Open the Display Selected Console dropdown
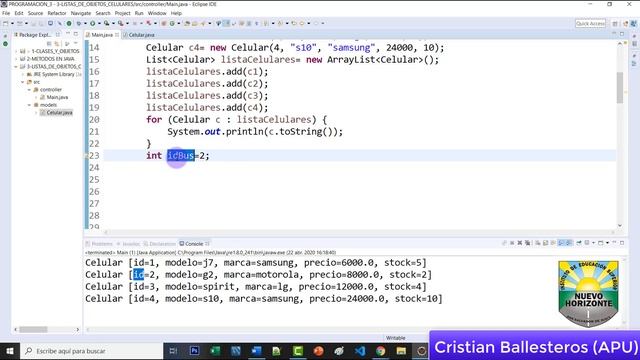Image resolution: width=640 pixels, height=360 pixels. click(593, 243)
